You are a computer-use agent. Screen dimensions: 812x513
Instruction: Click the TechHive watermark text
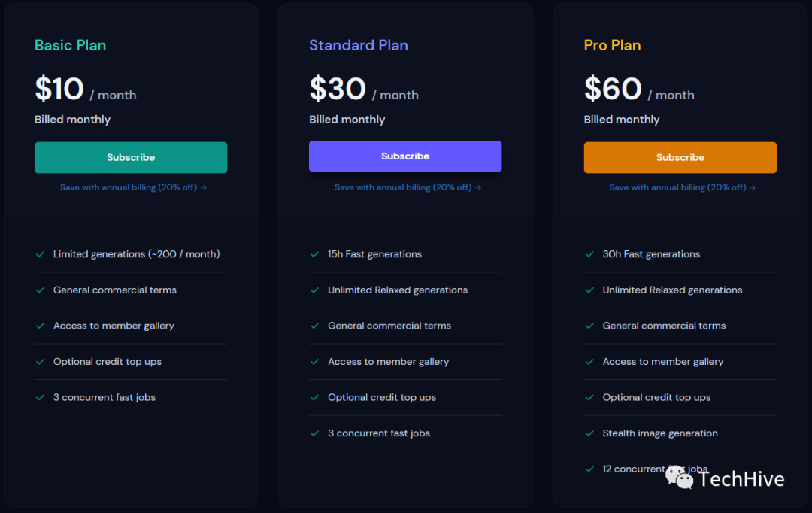741,479
